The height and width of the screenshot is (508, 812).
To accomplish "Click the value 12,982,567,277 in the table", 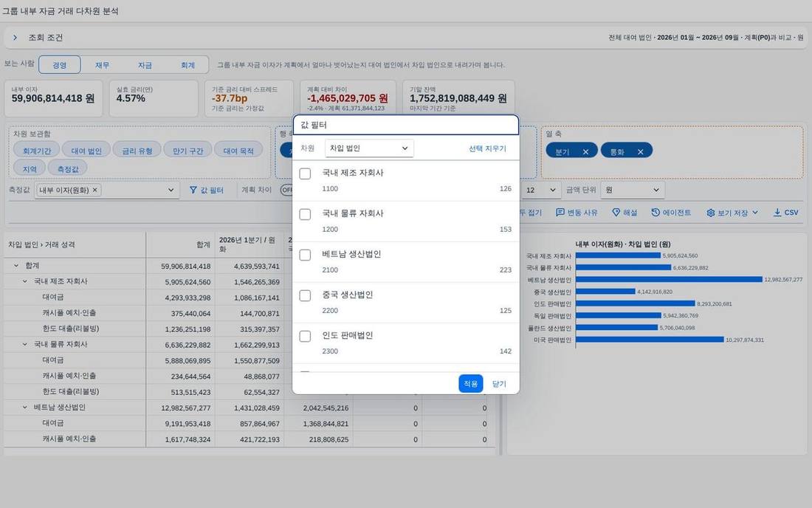I will pyautogui.click(x=186, y=408).
